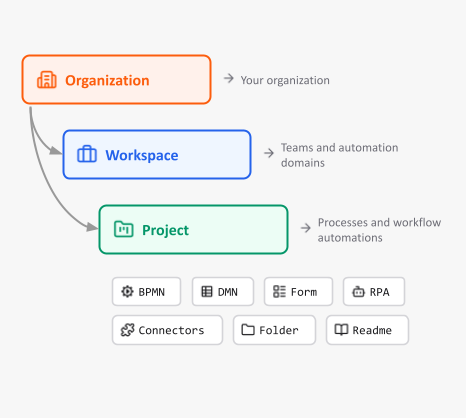Click the Connectors chip label
Screen dimensions: 466x418
click(171, 330)
